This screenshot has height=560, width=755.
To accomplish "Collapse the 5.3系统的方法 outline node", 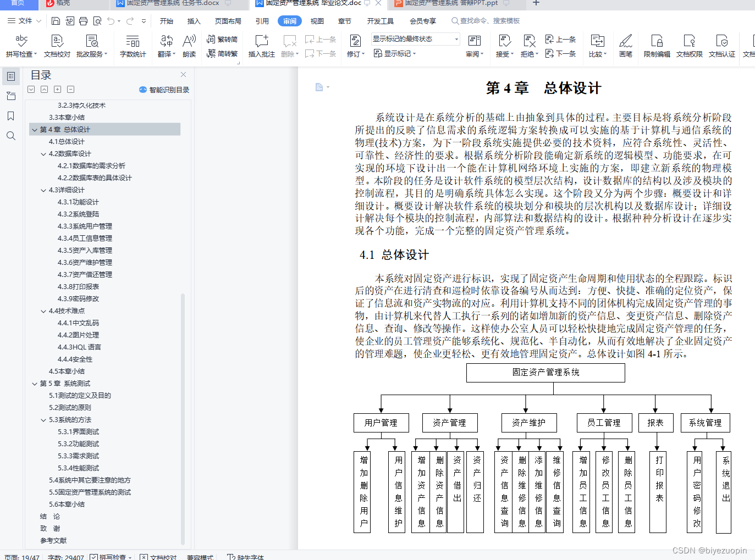I will [x=43, y=420].
